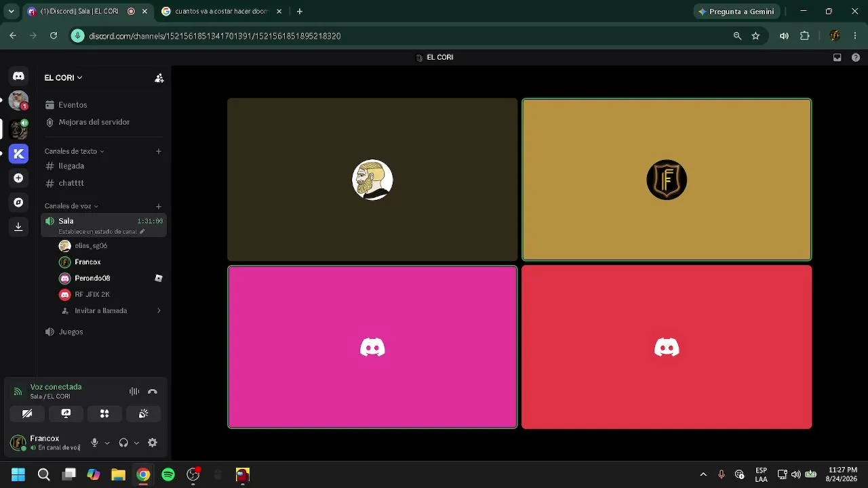This screenshot has width=868, height=488.
Task: Create a new text channel plus icon
Action: (x=159, y=151)
